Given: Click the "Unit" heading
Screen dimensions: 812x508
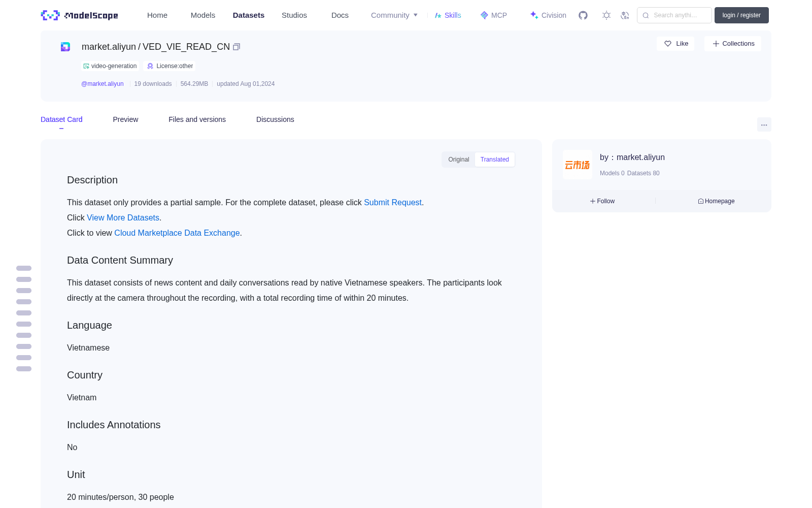Looking at the screenshot, I should [x=76, y=474].
